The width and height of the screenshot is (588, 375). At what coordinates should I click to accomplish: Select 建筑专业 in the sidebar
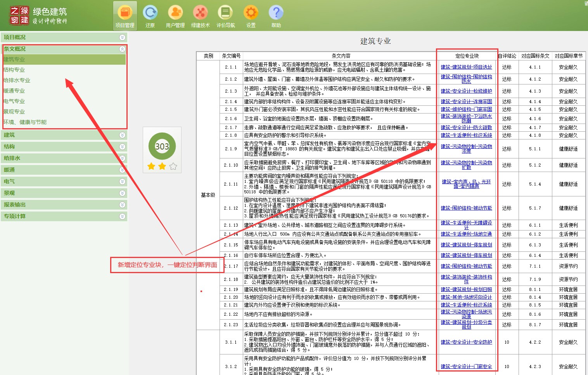(x=64, y=59)
